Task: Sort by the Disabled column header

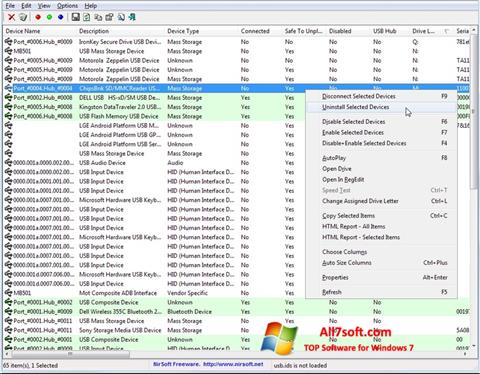Action: (349, 31)
